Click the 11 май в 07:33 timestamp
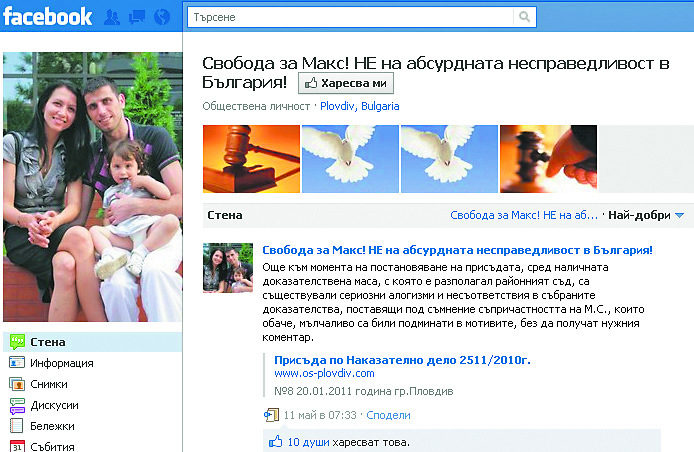The height and width of the screenshot is (452, 694). [x=320, y=415]
